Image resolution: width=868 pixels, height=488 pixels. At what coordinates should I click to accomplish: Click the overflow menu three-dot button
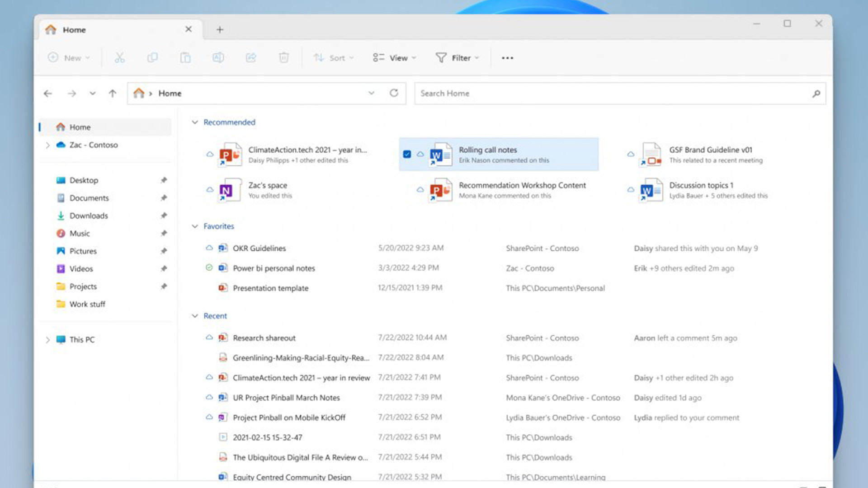(507, 57)
